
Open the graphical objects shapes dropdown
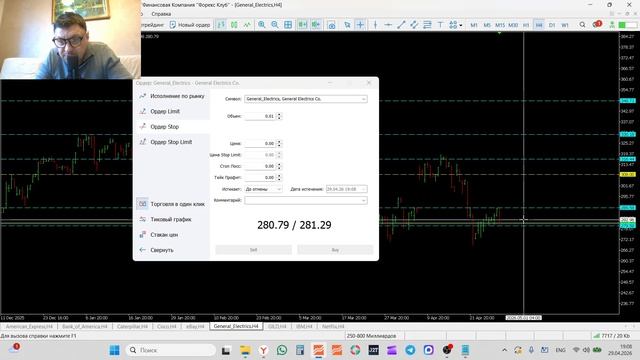coord(455,25)
